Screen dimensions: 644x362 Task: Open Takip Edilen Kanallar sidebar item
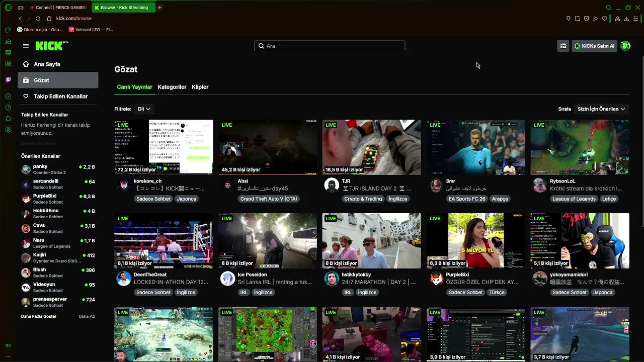58,97
